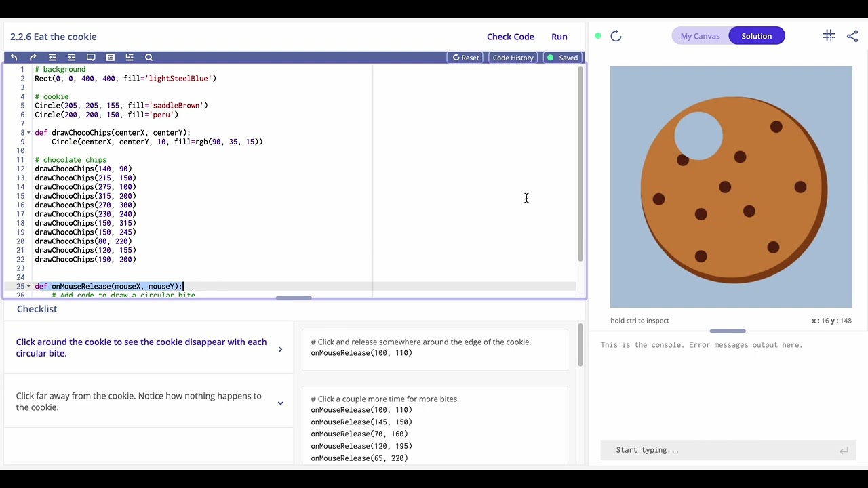The width and height of the screenshot is (868, 488).
Task: Outdent the selected code lines
Action: 71,58
